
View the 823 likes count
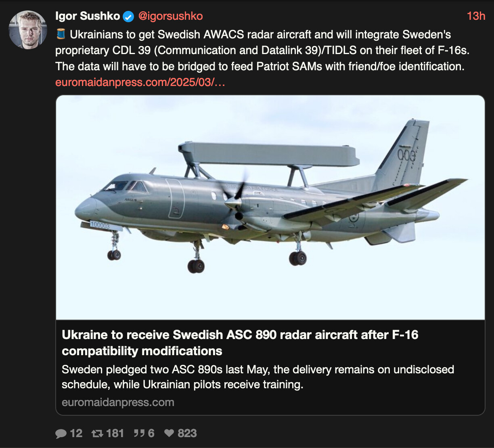(x=187, y=433)
